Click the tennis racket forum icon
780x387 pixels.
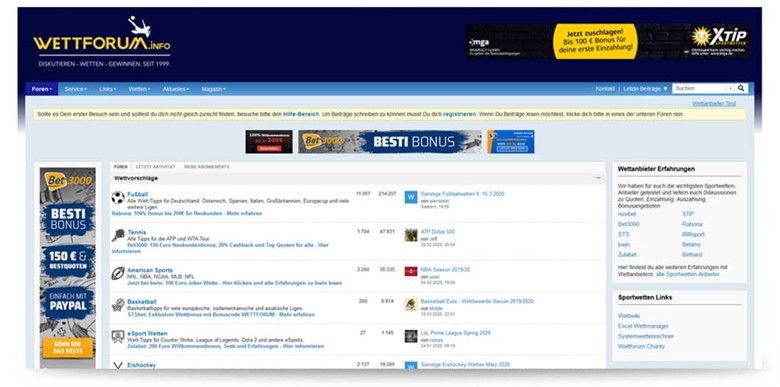118,235
